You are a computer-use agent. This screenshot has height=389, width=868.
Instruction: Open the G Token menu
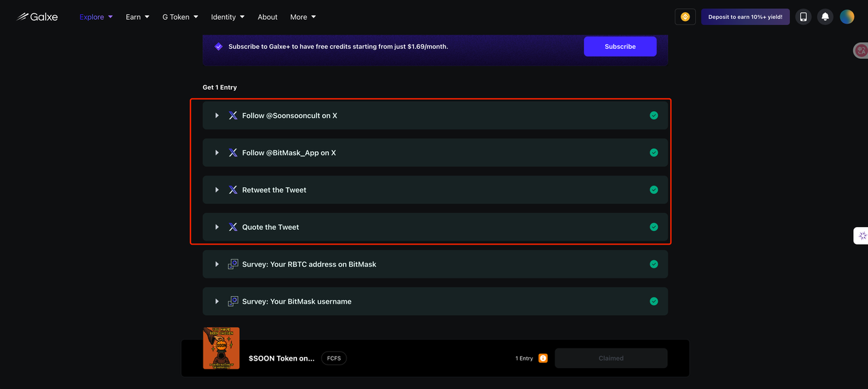[180, 17]
